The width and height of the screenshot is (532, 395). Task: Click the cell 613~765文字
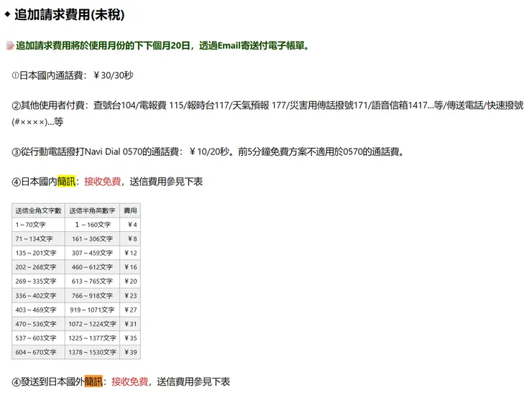tap(92, 282)
